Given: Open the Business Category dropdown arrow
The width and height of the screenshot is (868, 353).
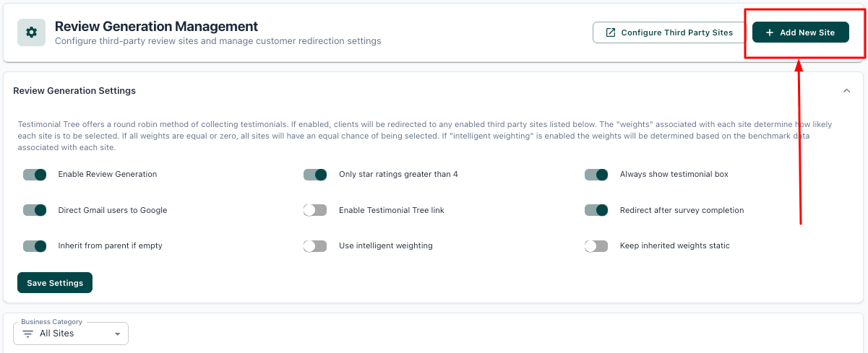Looking at the screenshot, I should coord(117,334).
